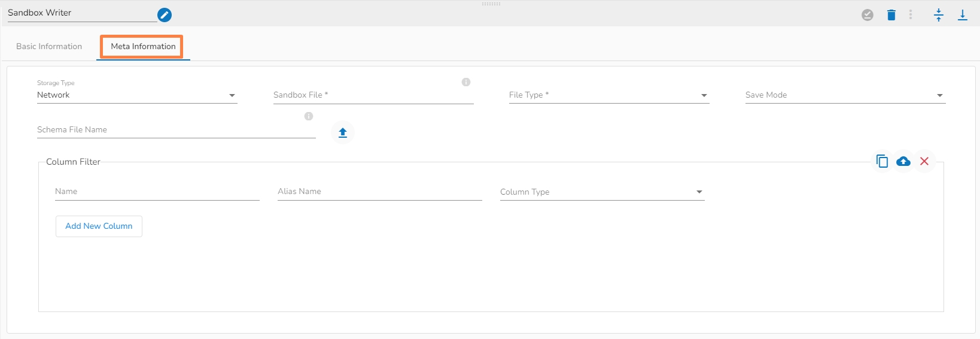Click the collapse panel vertically icon
The width and height of the screenshot is (980, 339).
[x=939, y=15]
